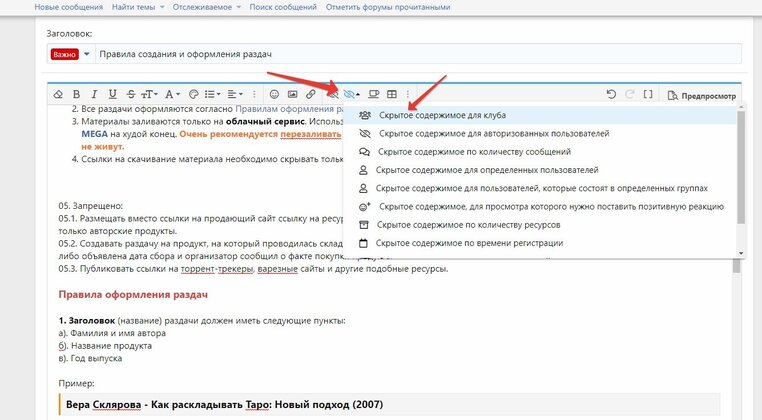The height and width of the screenshot is (420, 762).
Task: Choose Скрытое содержимое по количеству ресурсов
Action: coord(539,225)
